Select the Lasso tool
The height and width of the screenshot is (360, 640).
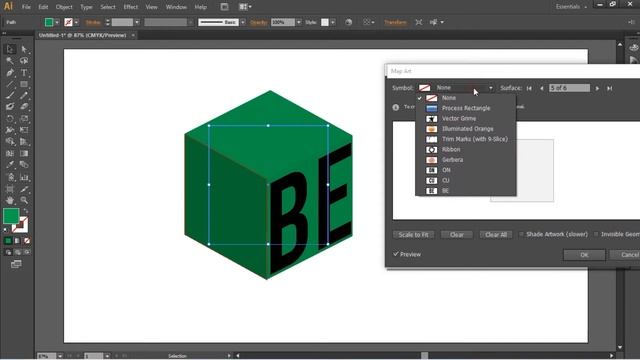coord(24,61)
